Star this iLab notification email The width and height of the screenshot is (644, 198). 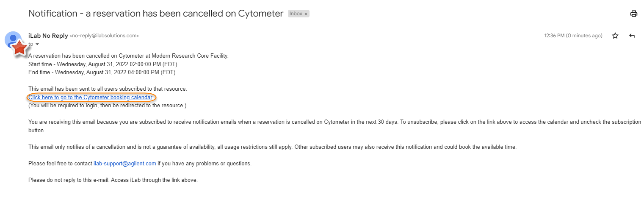tap(615, 36)
